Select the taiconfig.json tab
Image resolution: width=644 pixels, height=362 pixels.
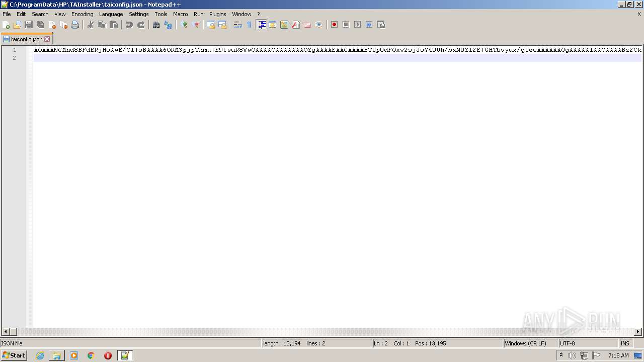point(27,39)
